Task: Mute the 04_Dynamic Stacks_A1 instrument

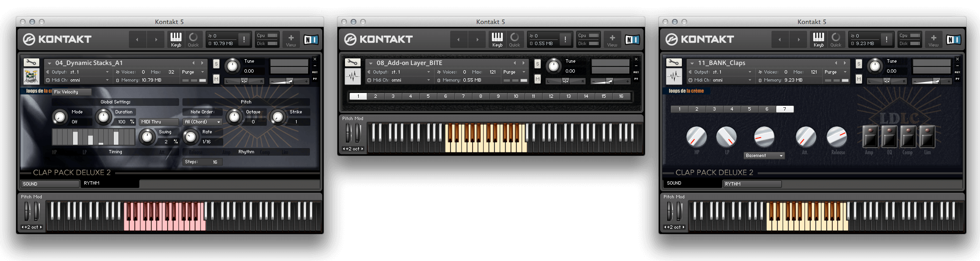Action: pyautogui.click(x=216, y=79)
